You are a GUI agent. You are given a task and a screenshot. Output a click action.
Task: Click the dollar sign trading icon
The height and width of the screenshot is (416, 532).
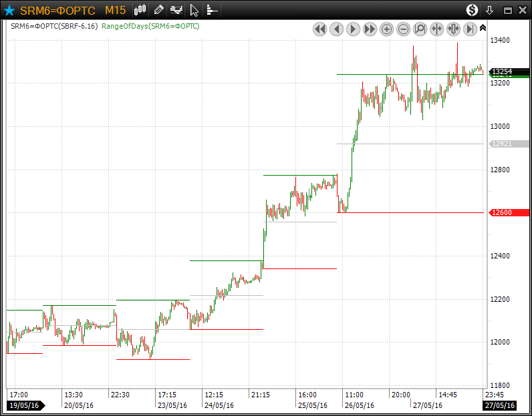pyautogui.click(x=472, y=10)
